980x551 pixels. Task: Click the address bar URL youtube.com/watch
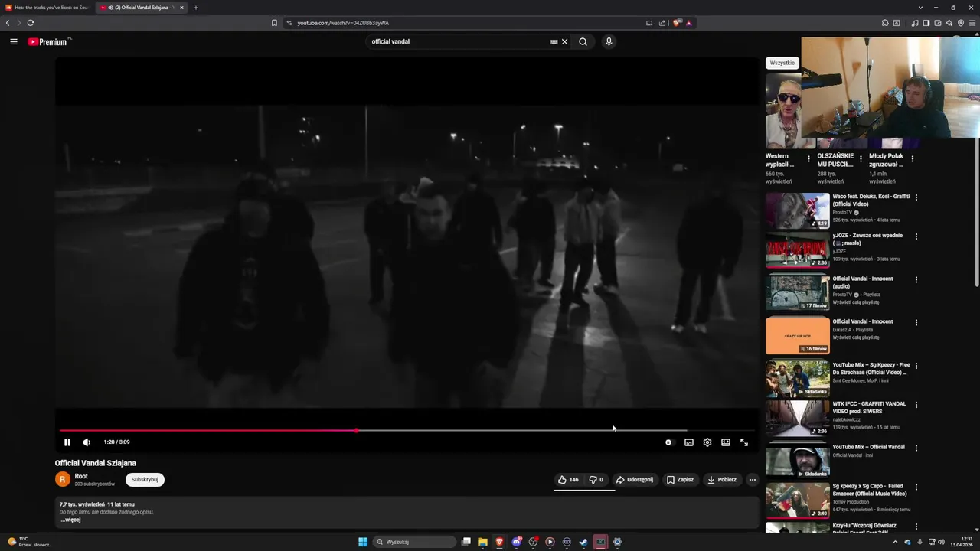pyautogui.click(x=343, y=23)
